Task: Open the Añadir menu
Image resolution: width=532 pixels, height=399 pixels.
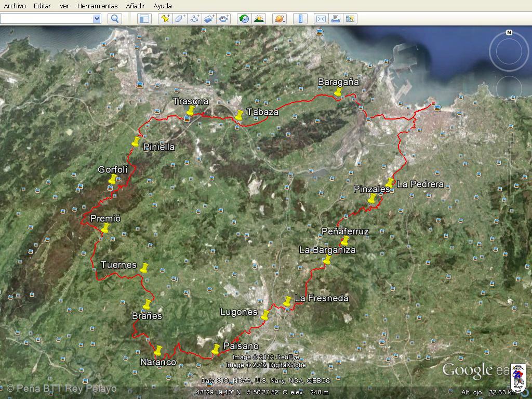Action: tap(135, 6)
